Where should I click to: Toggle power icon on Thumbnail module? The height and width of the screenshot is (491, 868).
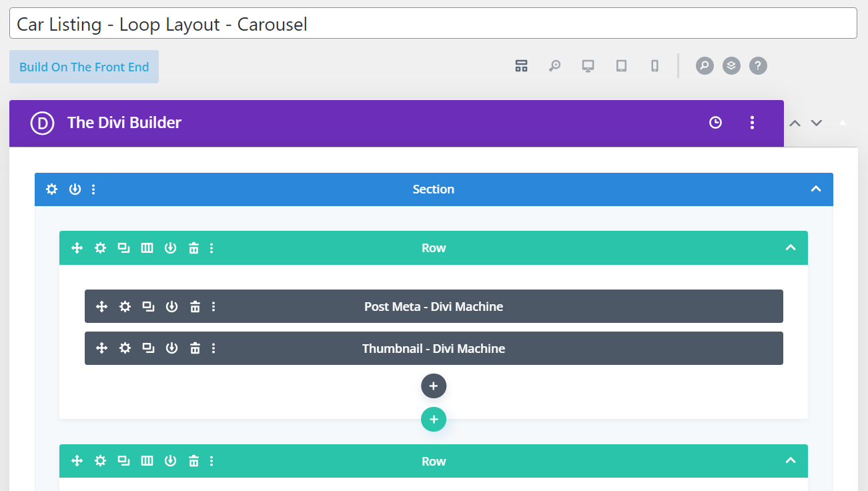tap(171, 348)
